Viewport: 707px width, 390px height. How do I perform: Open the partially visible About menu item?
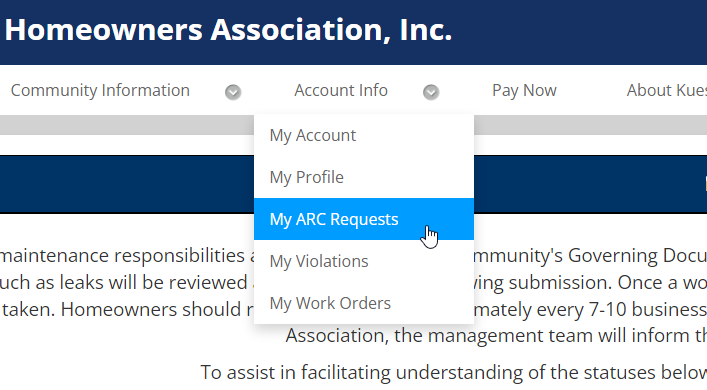666,91
